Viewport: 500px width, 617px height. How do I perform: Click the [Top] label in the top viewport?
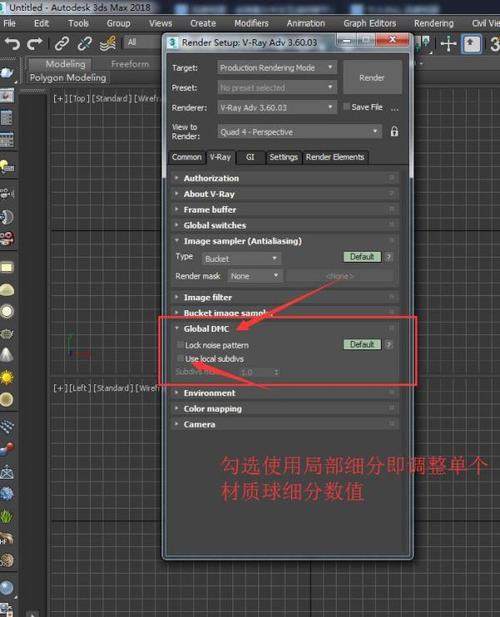point(79,98)
